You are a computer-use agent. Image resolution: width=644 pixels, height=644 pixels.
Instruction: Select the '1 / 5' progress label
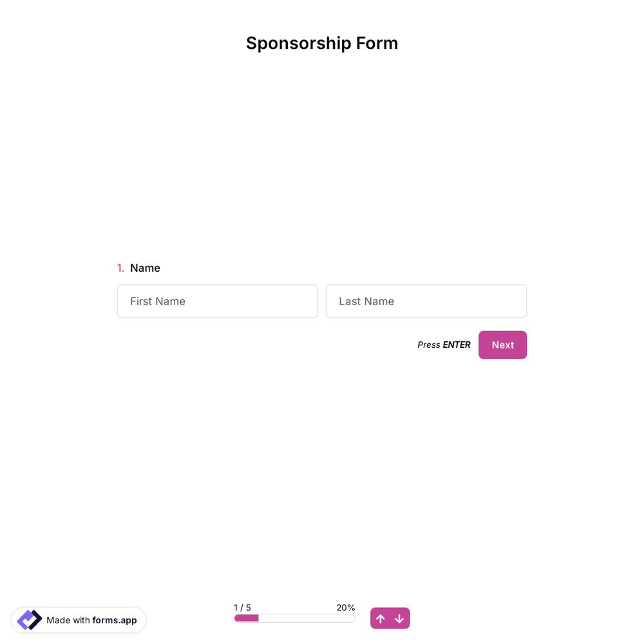[241, 607]
